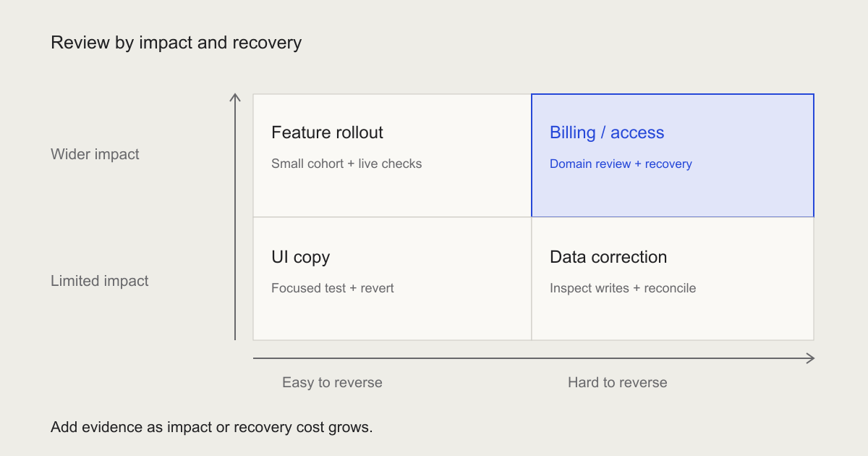
Task: Select the 'Billing / access' heading
Action: click(x=607, y=132)
